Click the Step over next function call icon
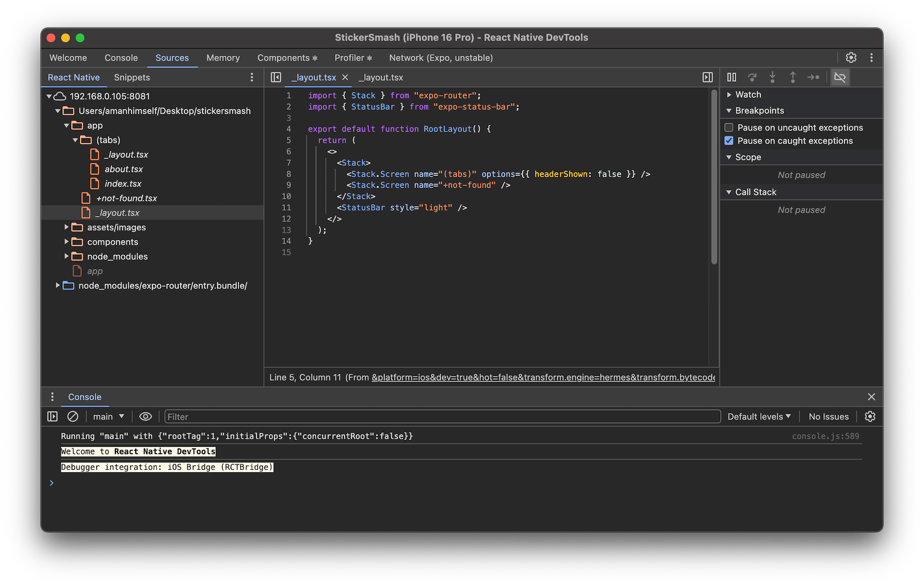 [752, 77]
